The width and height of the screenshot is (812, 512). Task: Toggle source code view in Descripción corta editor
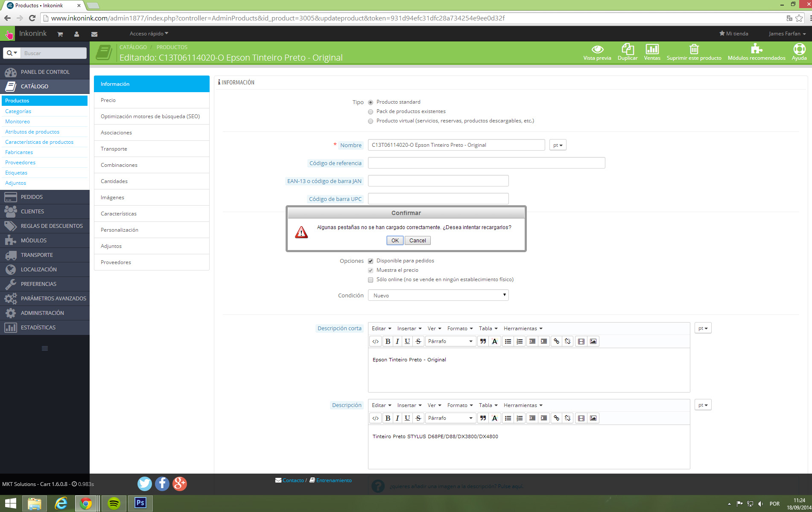375,341
